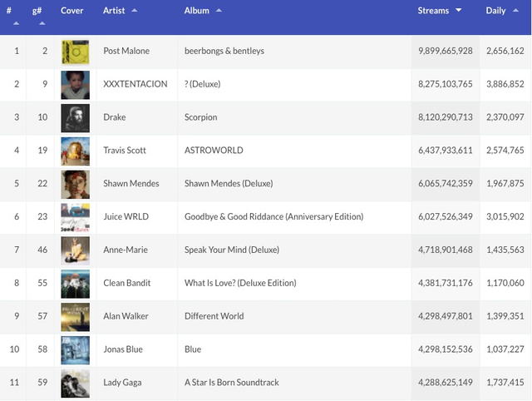Select album title Different World
Image resolution: width=532 pixels, height=401 pixels.
(x=214, y=316)
